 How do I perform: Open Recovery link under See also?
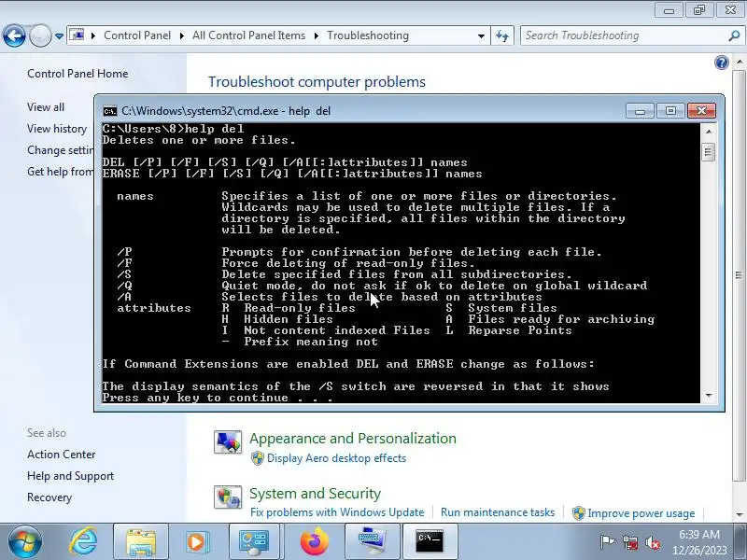[49, 497]
